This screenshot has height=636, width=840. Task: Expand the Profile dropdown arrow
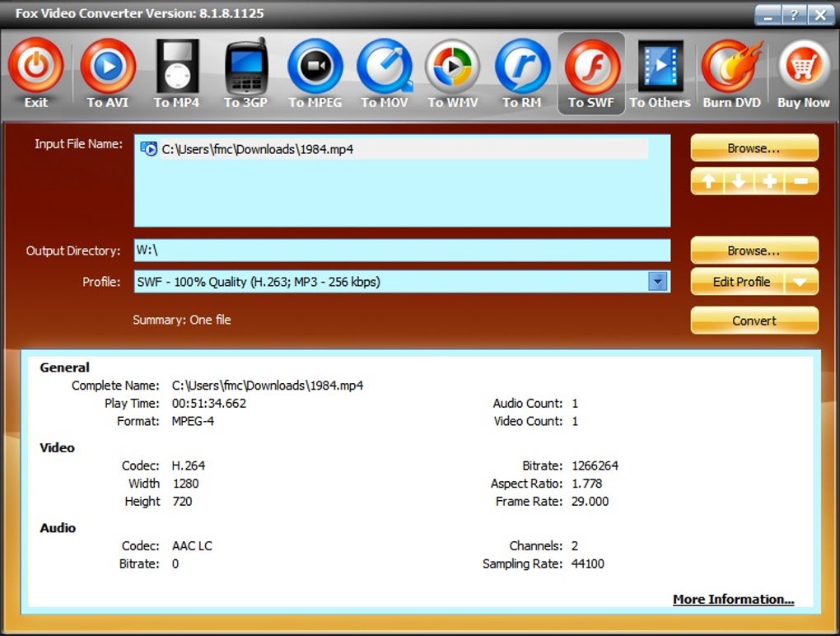pyautogui.click(x=658, y=281)
